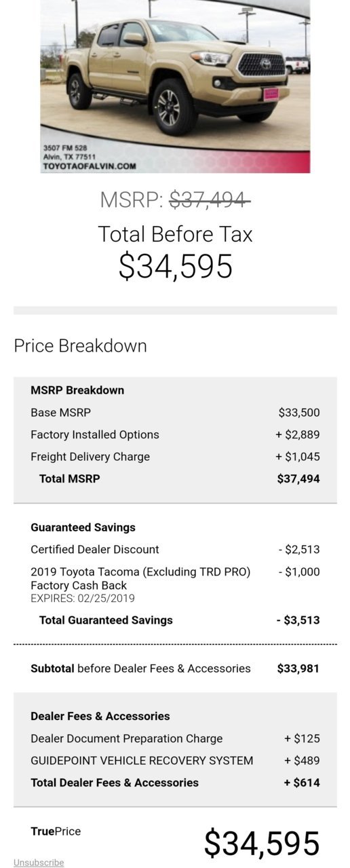Select the Certified Dealer Discount row
The height and width of the screenshot is (868, 350).
(x=175, y=550)
